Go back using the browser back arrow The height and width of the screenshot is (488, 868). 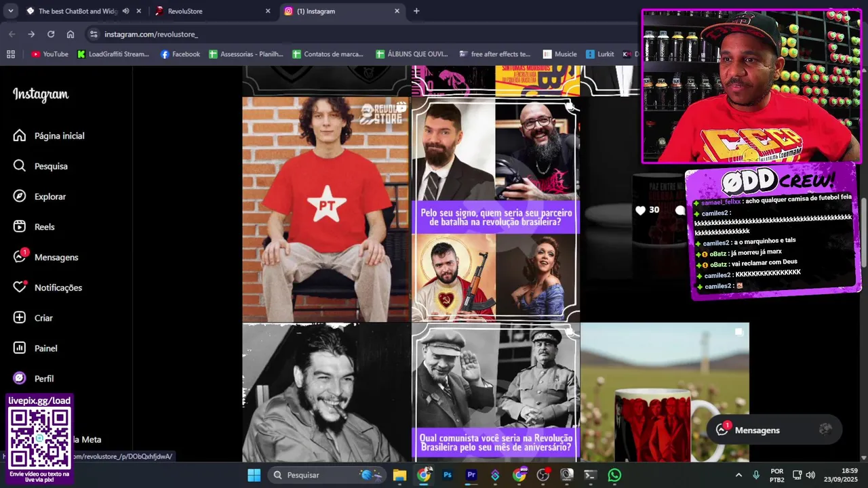12,34
